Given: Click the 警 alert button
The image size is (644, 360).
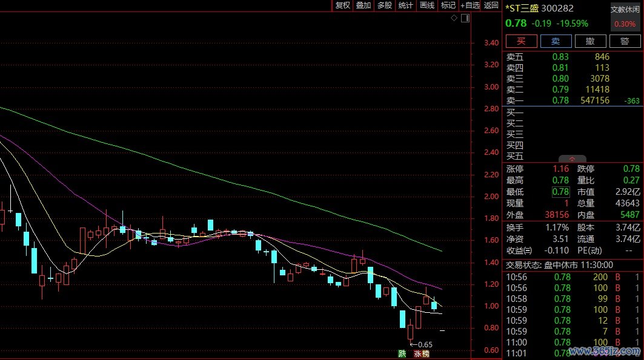Looking at the screenshot, I should (625, 41).
